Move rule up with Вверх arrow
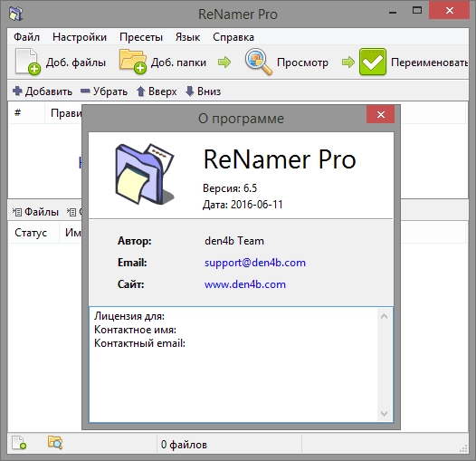476x461 pixels. [157, 91]
